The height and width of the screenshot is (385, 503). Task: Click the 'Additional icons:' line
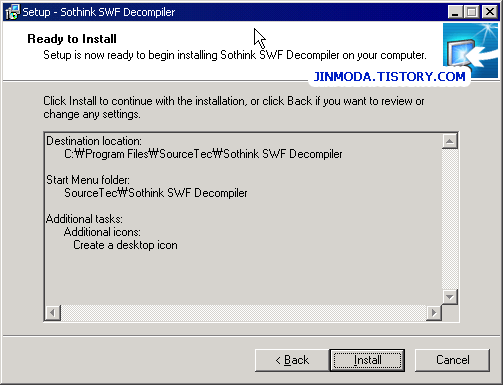[102, 232]
